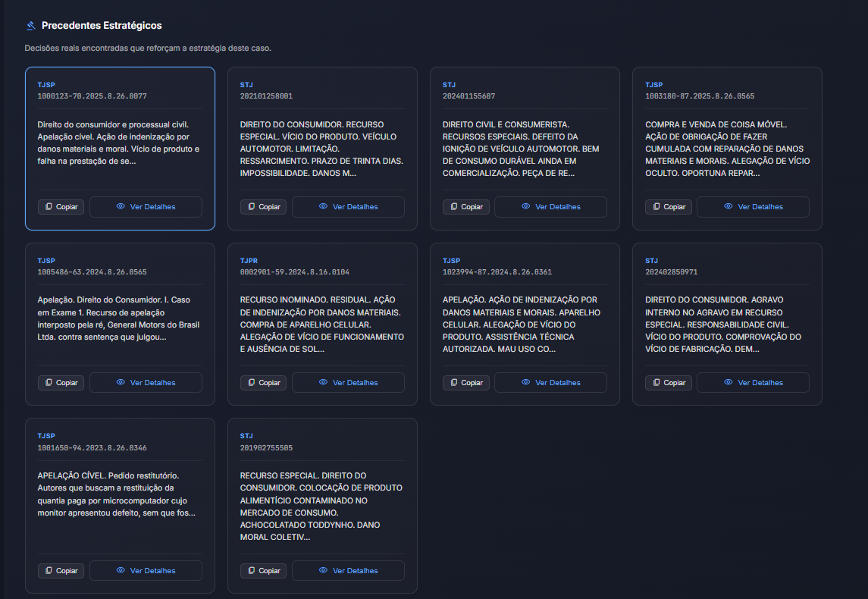Image resolution: width=868 pixels, height=599 pixels.
Task: Click case number 1005486-63.2024.8.26.0565
Action: tap(92, 271)
